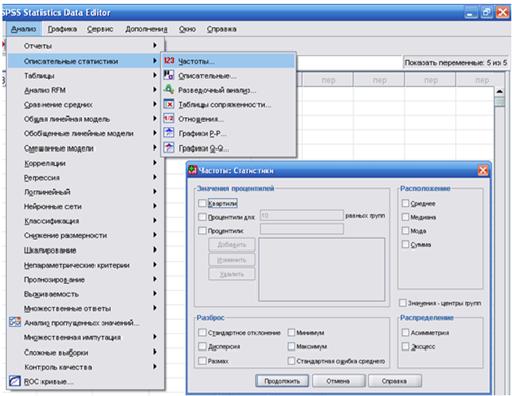This screenshot has height=396, width=512.
Task: Close the Частоты: Статистики dialog
Action: coord(483,171)
